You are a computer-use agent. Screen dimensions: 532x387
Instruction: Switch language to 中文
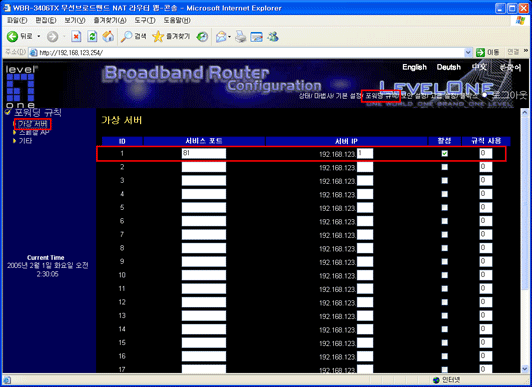point(479,67)
